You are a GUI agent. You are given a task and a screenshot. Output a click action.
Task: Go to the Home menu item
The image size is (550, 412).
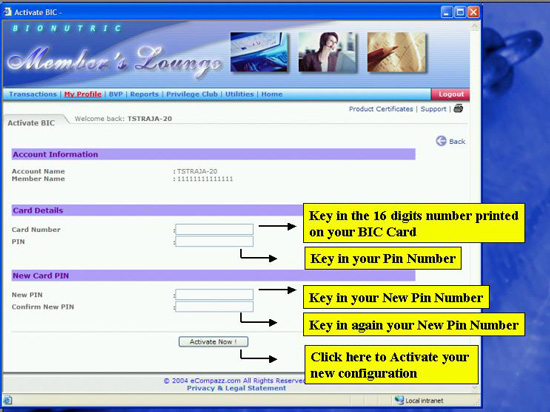(x=272, y=94)
